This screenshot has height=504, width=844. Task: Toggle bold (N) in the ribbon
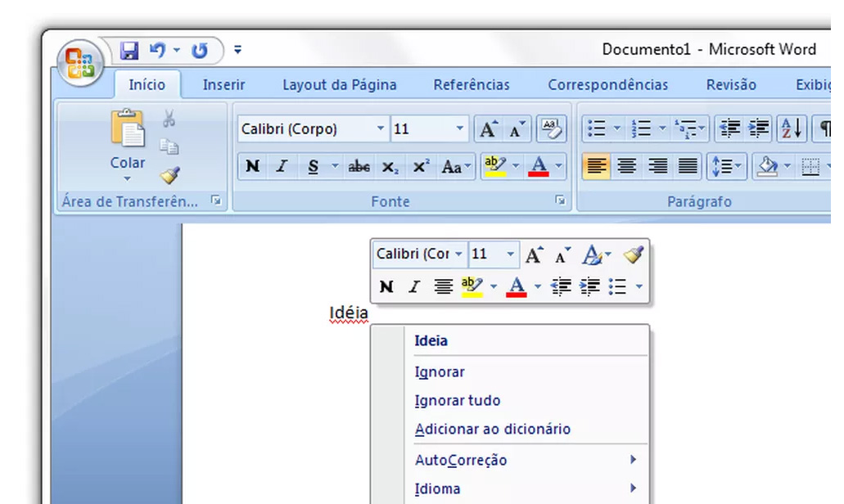(x=252, y=167)
